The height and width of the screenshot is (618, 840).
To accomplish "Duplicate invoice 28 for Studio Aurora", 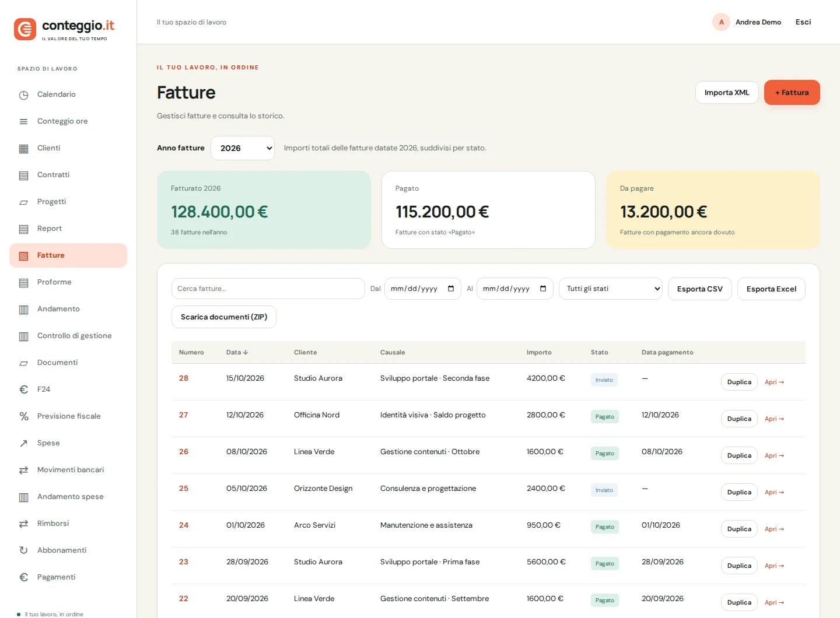I will (x=739, y=382).
